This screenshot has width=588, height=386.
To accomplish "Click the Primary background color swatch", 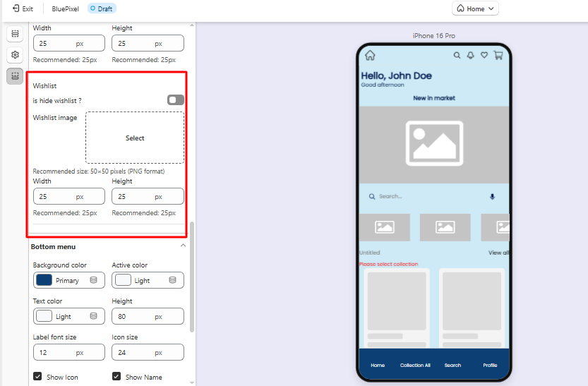I will point(44,280).
